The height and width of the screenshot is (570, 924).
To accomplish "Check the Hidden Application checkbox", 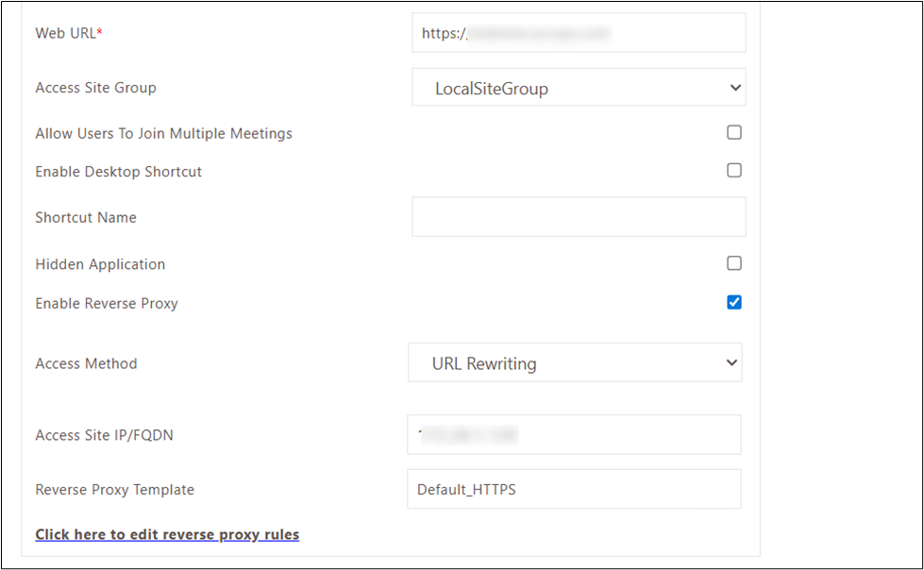I will (x=734, y=263).
